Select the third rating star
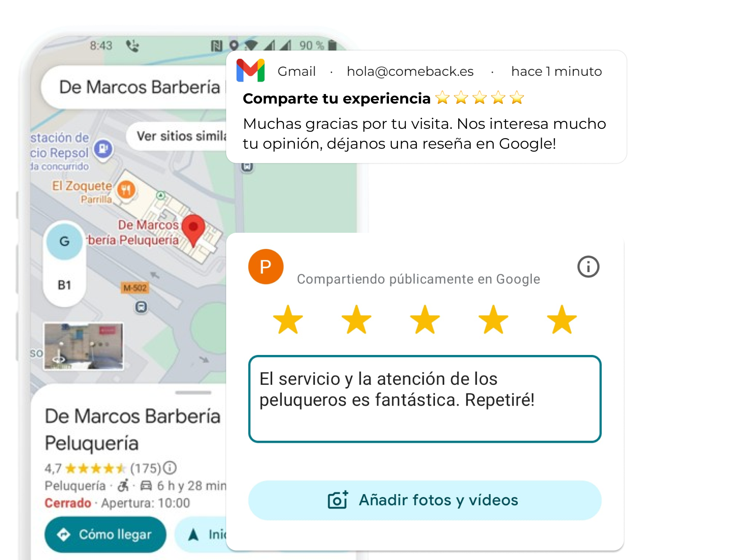Screen dimensions: 734x560 coord(425,319)
